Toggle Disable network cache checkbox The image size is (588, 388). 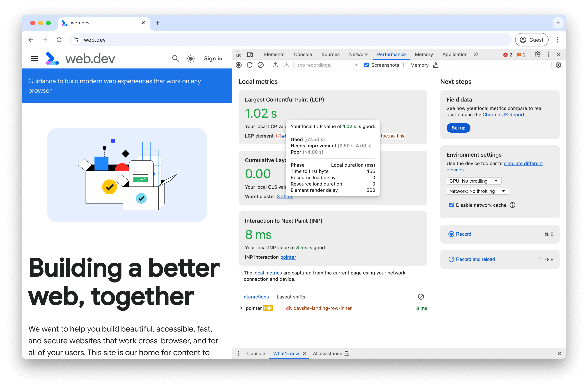[x=452, y=205]
